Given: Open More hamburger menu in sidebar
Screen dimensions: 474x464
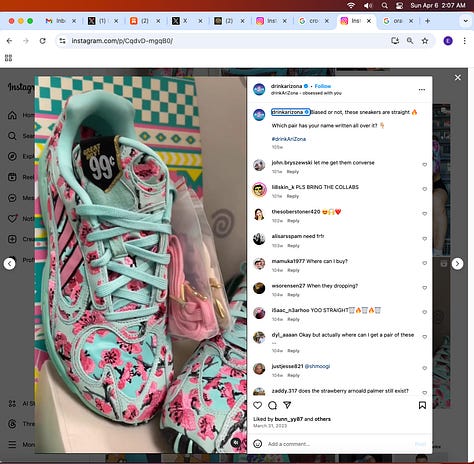Looking at the screenshot, I should click(12, 444).
